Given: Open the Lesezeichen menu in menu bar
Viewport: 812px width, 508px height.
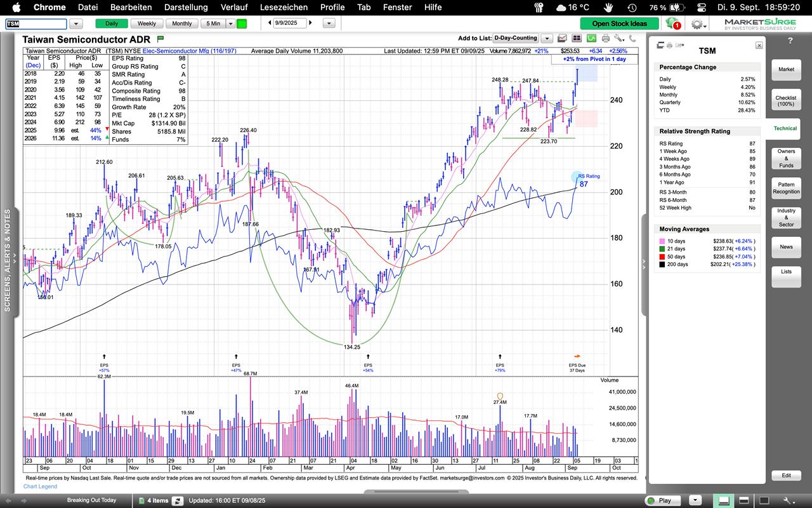Looking at the screenshot, I should pyautogui.click(x=284, y=8).
